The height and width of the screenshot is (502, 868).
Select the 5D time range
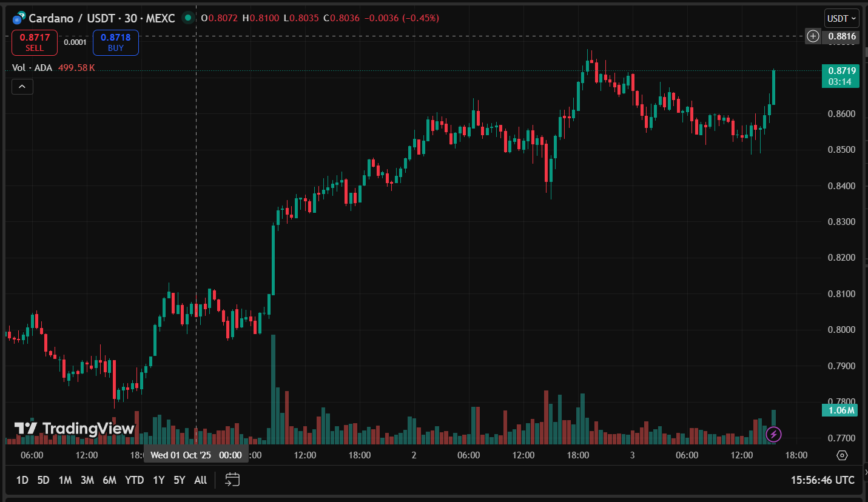tap(43, 480)
